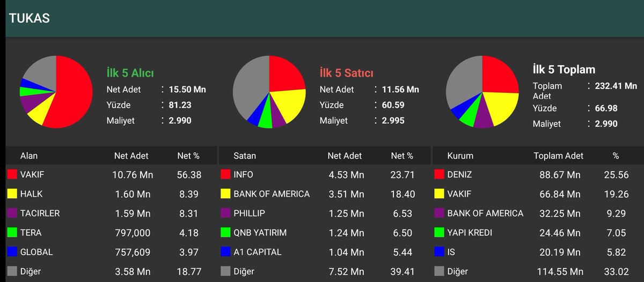Open the İlk 5 Satıcı pie chart

click(269, 91)
